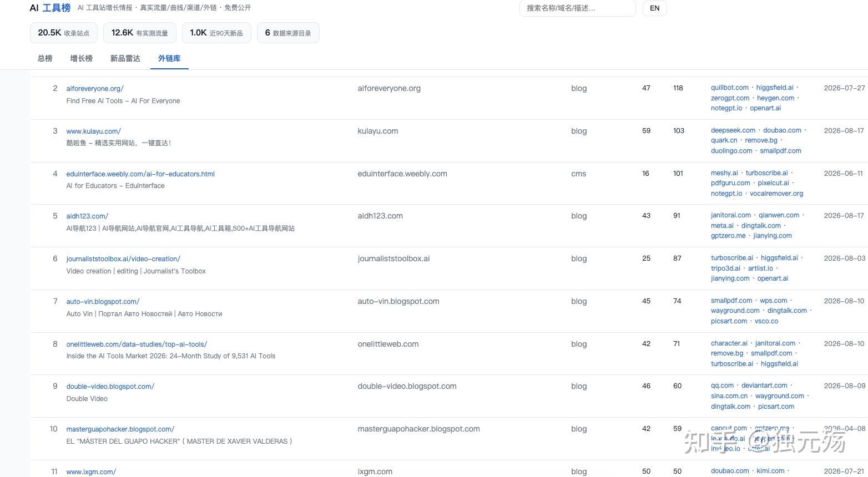Open pixelcut.ai in the eduinterface row
This screenshot has height=477, width=868.
[x=774, y=183]
